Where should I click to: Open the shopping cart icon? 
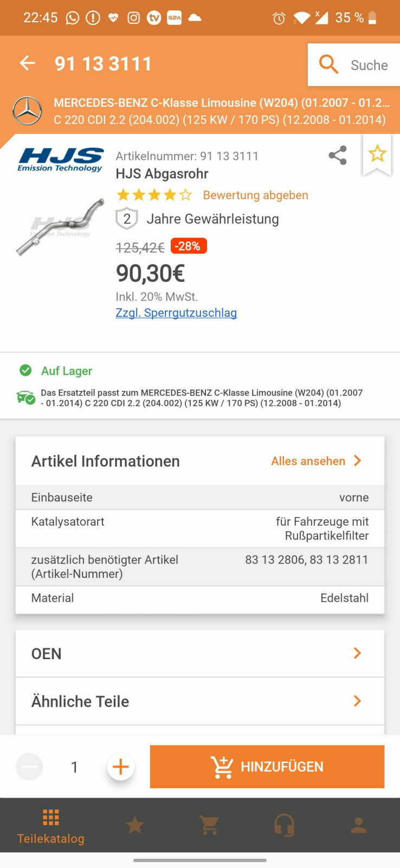click(x=209, y=825)
